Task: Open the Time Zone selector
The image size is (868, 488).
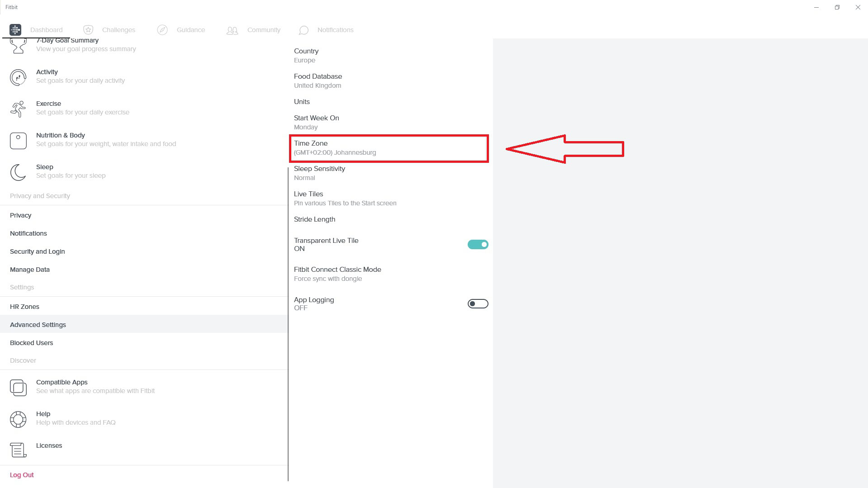Action: pyautogui.click(x=389, y=148)
